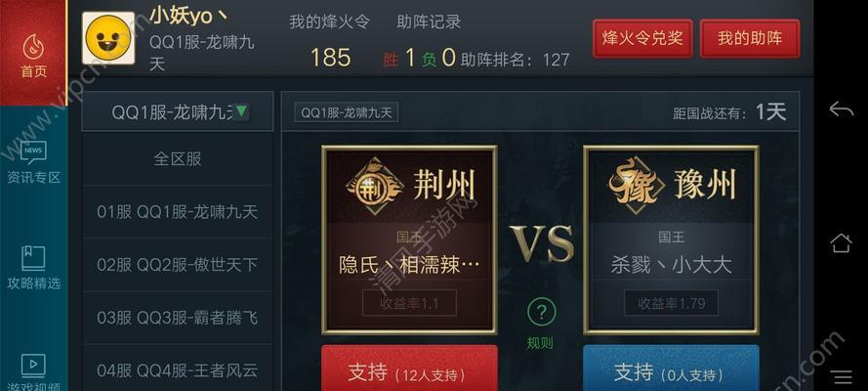Select 03服 QQ3服-霸者腾飞 server
868x391 pixels.
coord(178,318)
